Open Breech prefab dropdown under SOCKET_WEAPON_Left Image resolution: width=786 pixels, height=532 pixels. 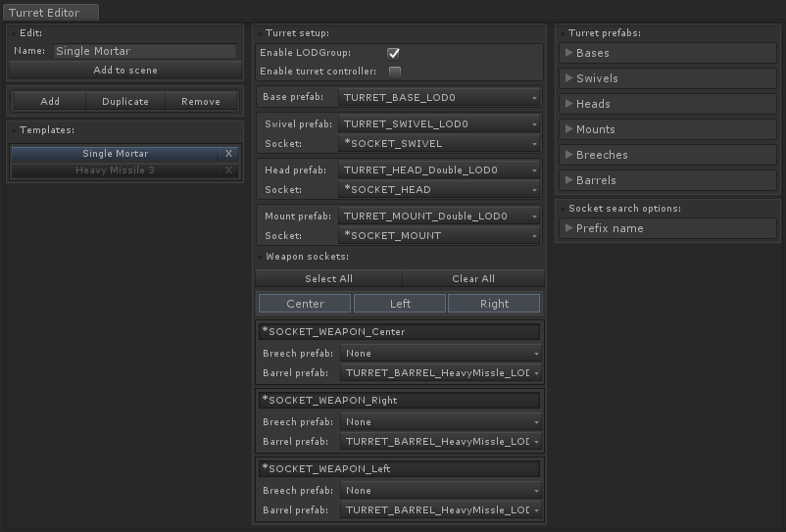pos(441,491)
